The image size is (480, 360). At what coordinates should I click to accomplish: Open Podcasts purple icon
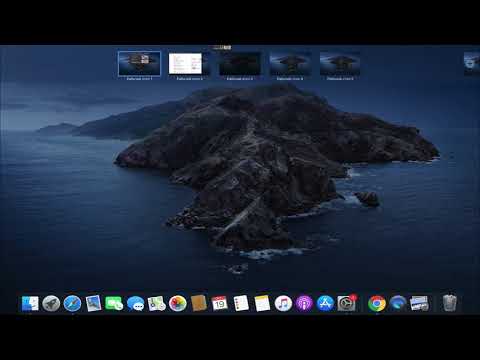[x=304, y=303]
